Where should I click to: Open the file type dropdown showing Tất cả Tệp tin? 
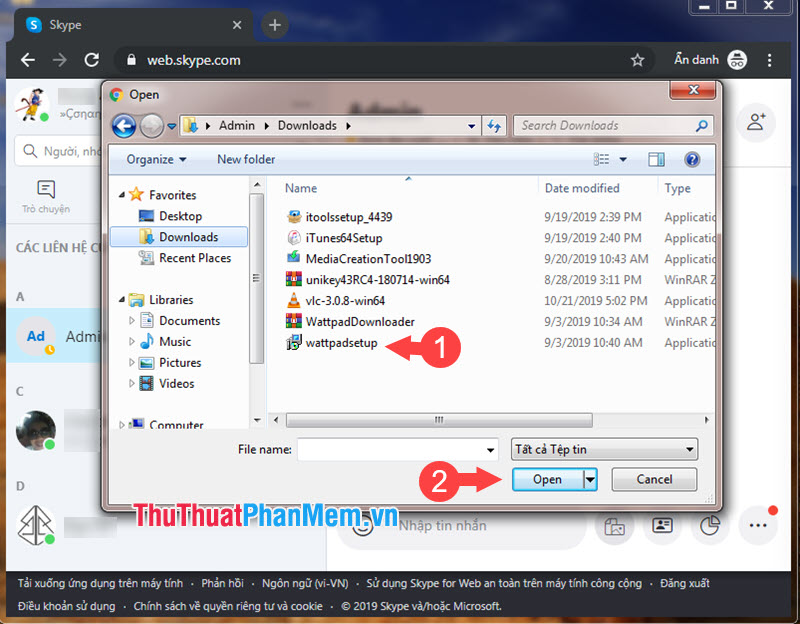pos(604,448)
